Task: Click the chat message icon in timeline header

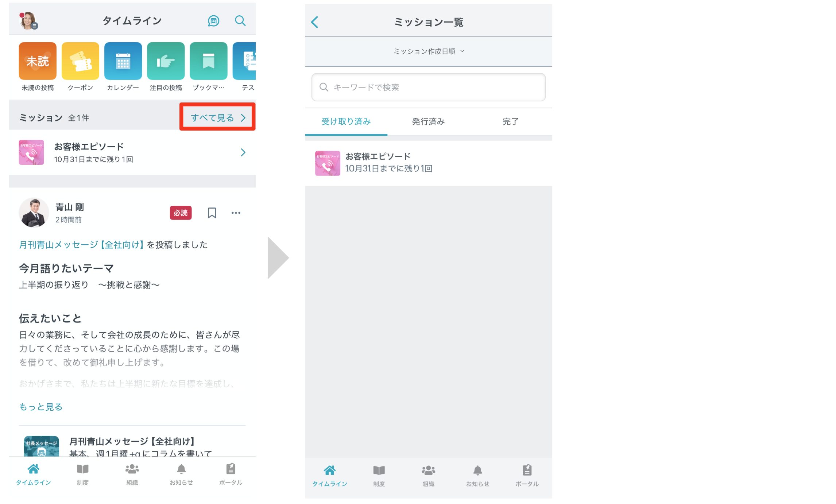Action: click(x=213, y=21)
